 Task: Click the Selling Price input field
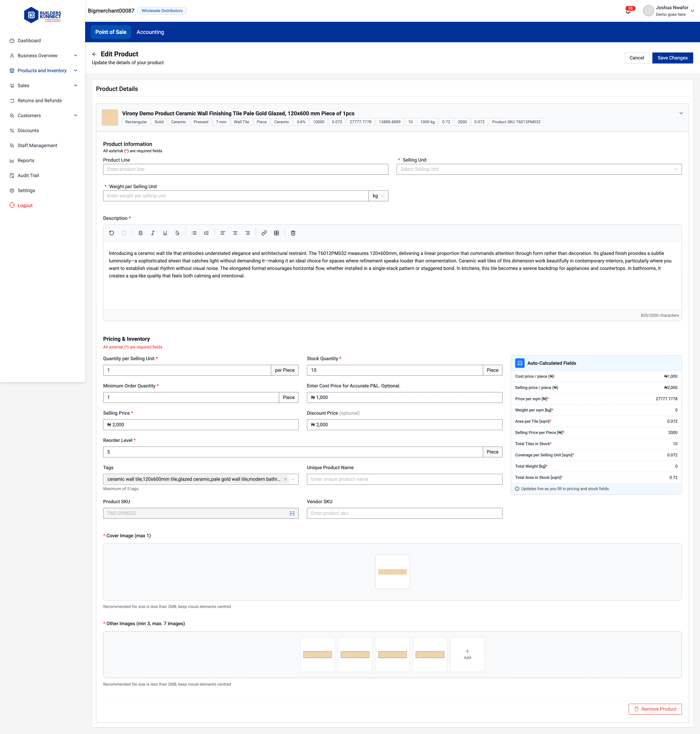(x=201, y=425)
